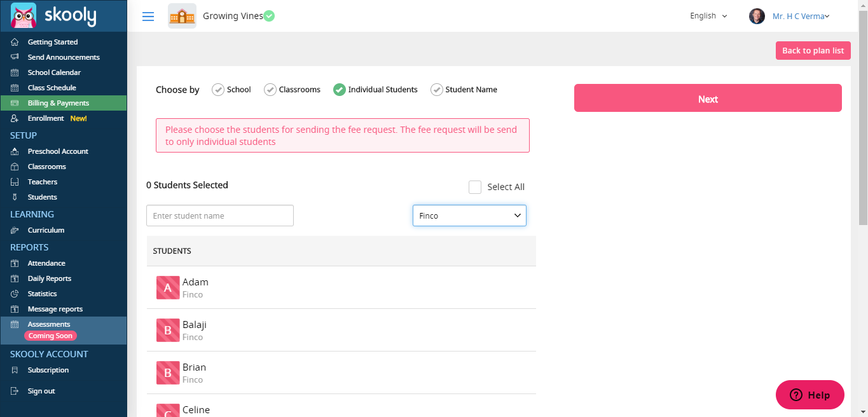Open School Calendar page

[x=54, y=72]
